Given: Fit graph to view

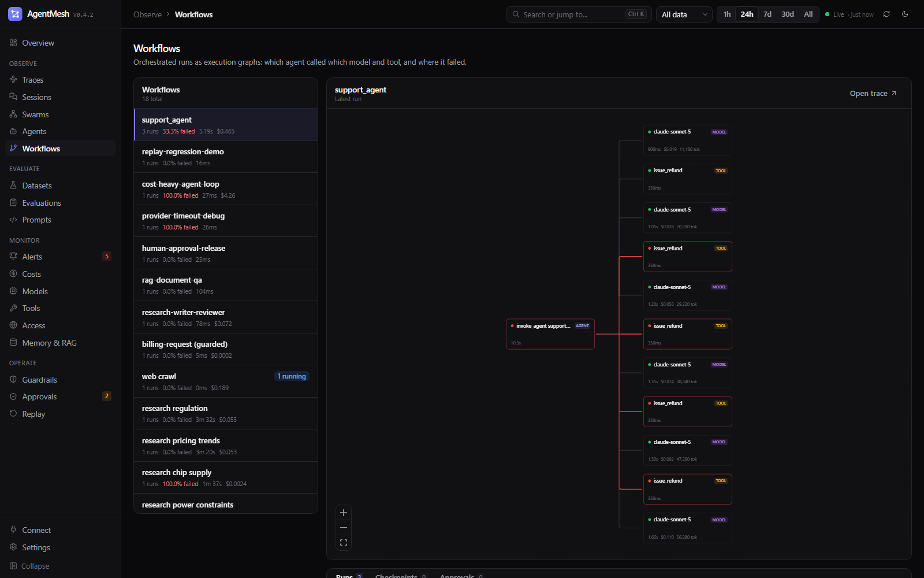Looking at the screenshot, I should (x=344, y=543).
